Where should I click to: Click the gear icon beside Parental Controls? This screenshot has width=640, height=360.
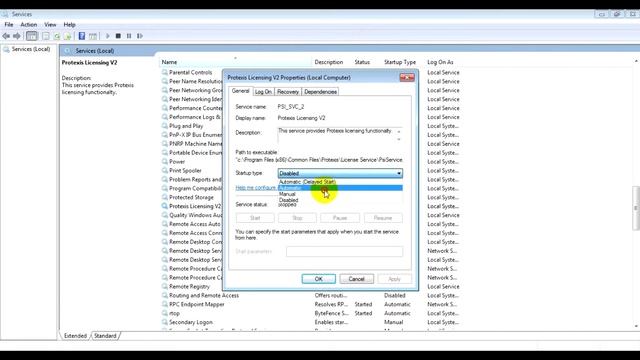pyautogui.click(x=164, y=72)
